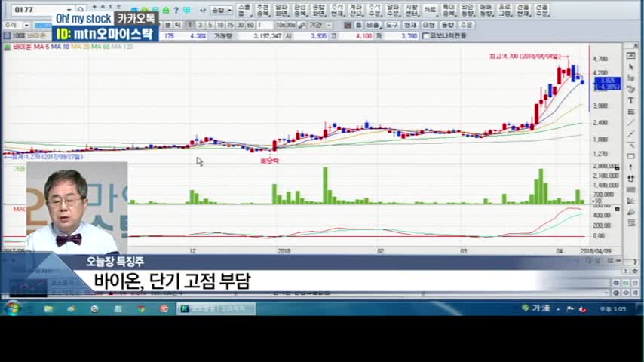Click the wrench settings icon beside 10s/30s
Viewport: 644px width, 362px height.
point(301,25)
